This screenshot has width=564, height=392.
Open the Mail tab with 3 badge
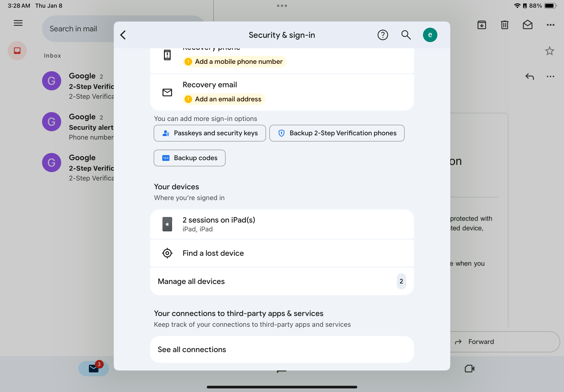pos(94,368)
